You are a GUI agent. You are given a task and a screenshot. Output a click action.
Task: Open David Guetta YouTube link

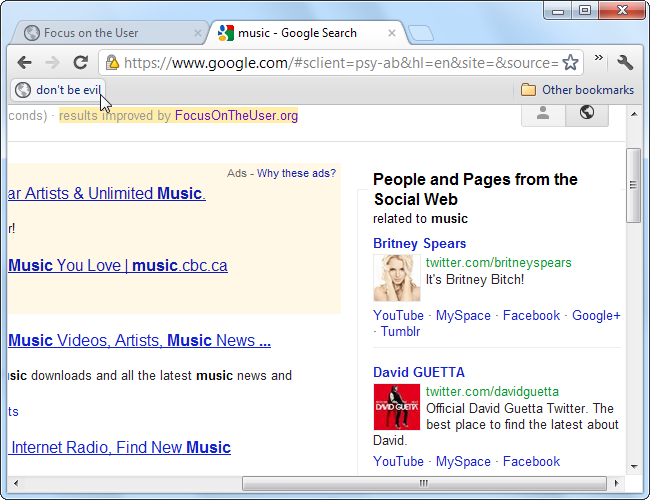(x=398, y=461)
